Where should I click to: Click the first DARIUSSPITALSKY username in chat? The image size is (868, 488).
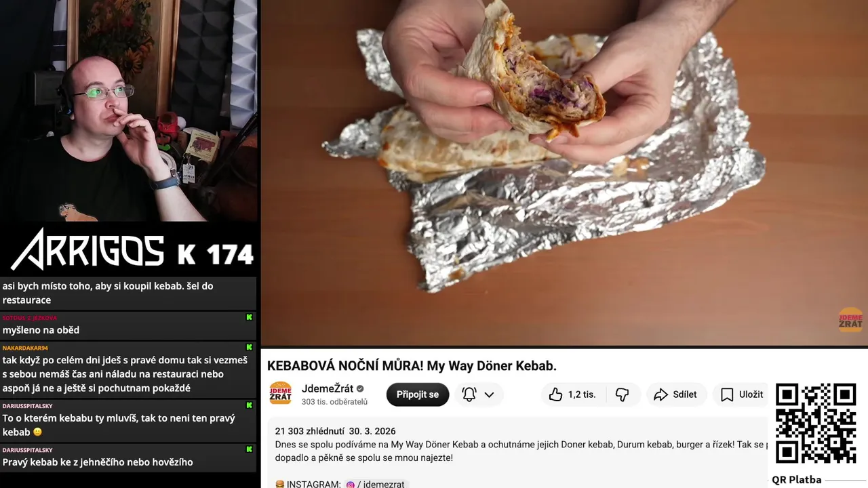click(27, 406)
